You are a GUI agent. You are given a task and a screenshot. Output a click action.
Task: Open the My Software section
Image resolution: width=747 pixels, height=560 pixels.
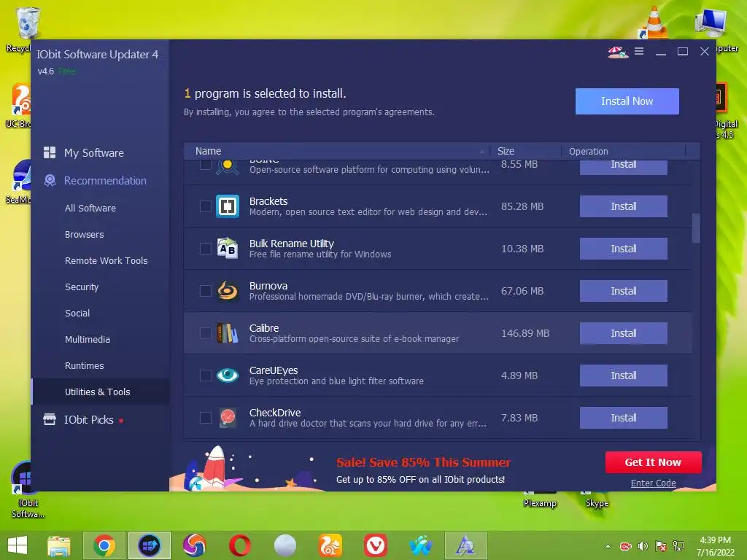[x=94, y=153]
